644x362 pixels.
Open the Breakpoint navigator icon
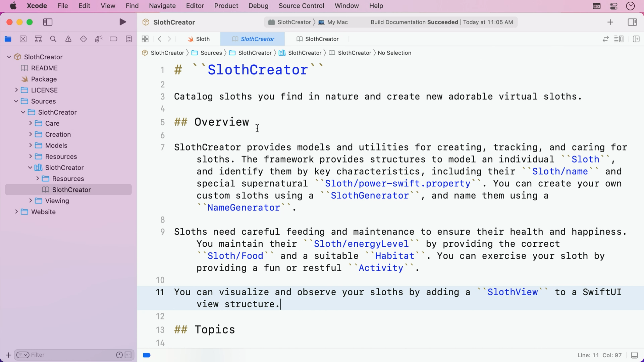point(114,39)
